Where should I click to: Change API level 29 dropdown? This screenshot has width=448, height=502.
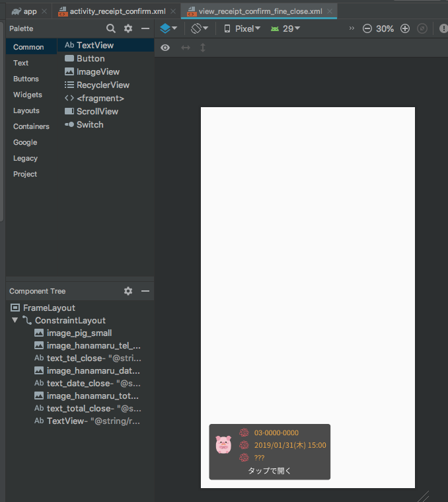tap(285, 28)
